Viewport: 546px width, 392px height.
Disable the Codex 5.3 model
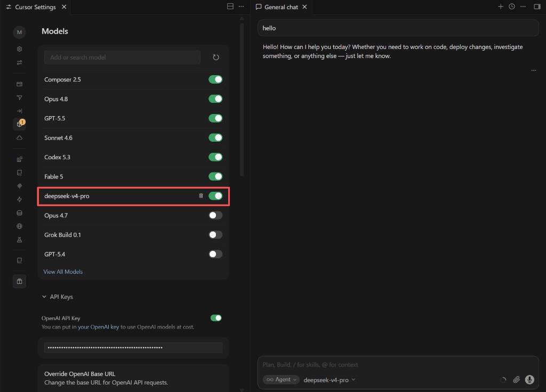pos(215,157)
